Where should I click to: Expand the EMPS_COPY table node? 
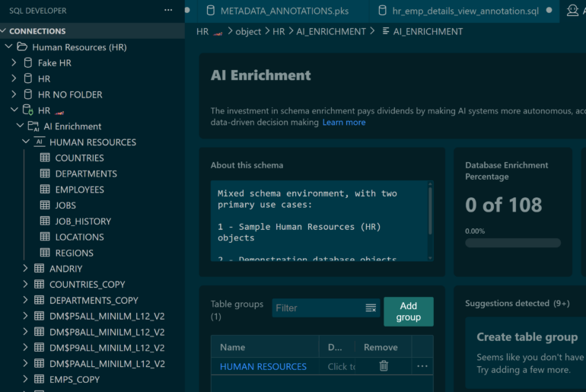click(x=24, y=379)
